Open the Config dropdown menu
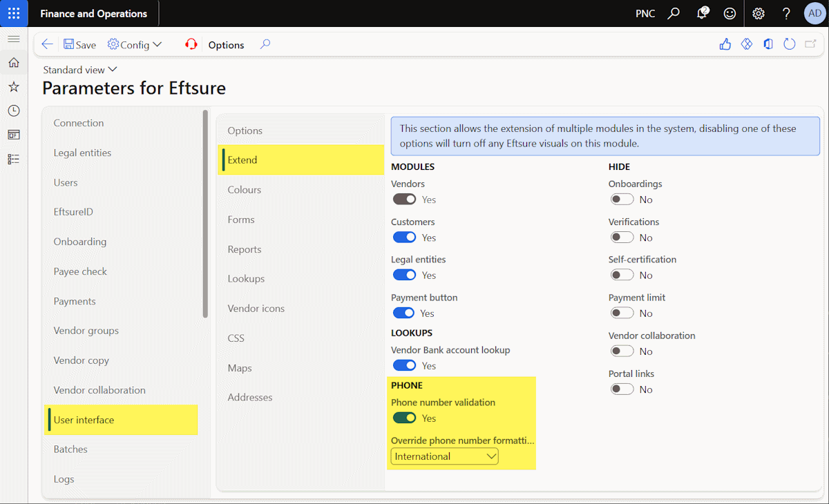 tap(135, 44)
